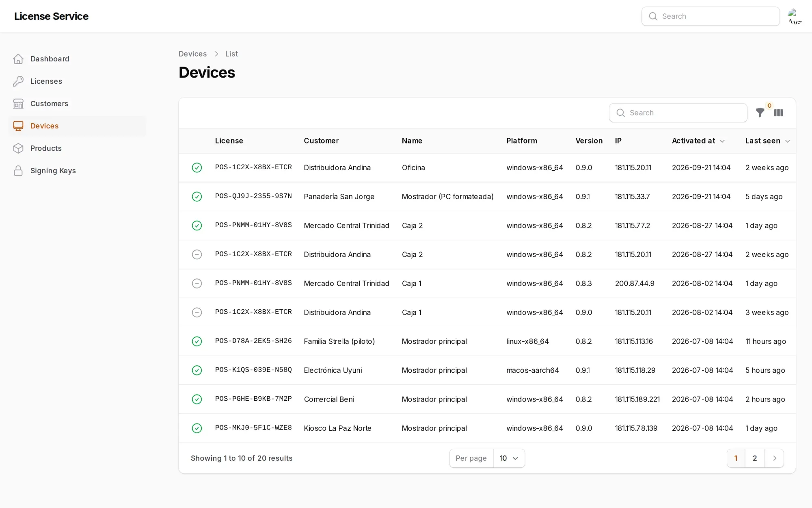Open the table filter funnel icon
This screenshot has width=812, height=508.
760,113
